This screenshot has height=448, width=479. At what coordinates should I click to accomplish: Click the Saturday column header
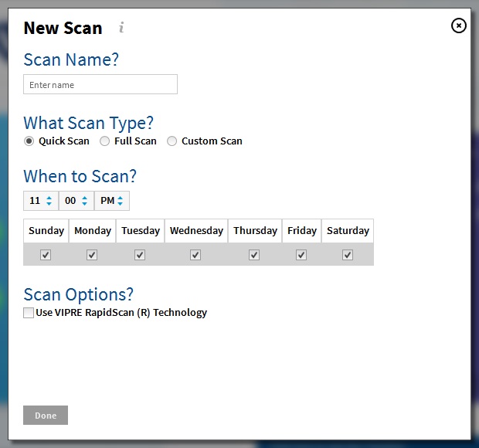348,231
